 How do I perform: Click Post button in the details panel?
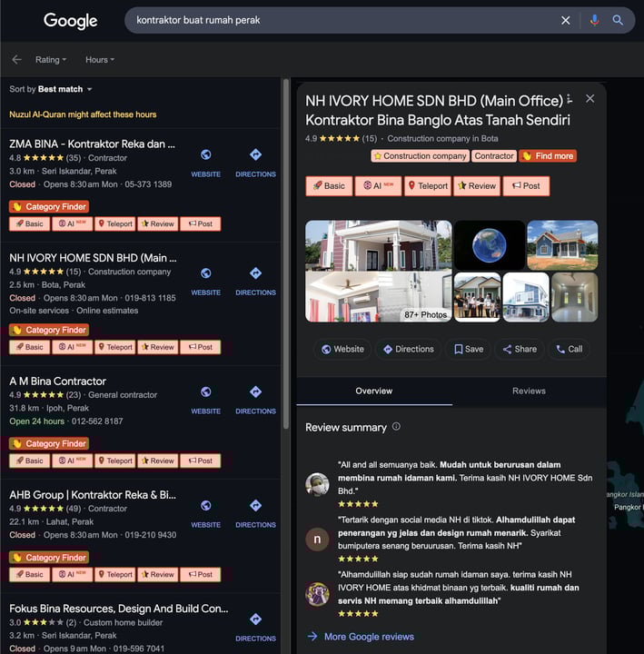[526, 186]
